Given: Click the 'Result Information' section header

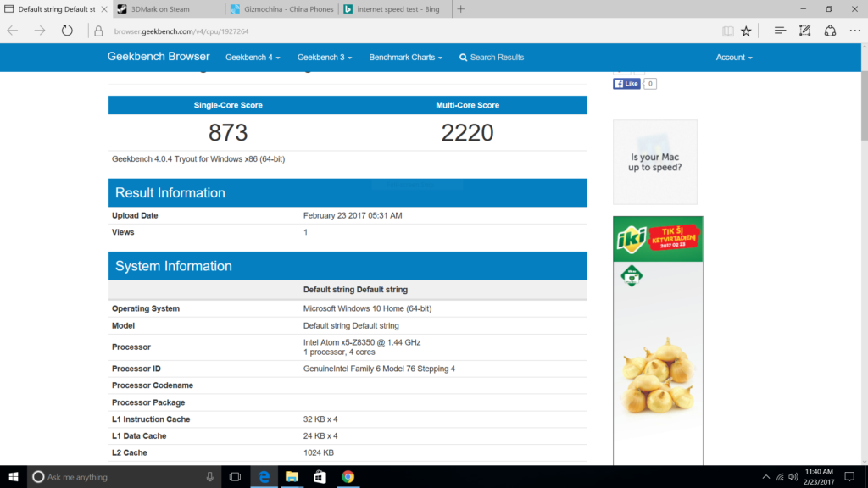Looking at the screenshot, I should point(348,192).
